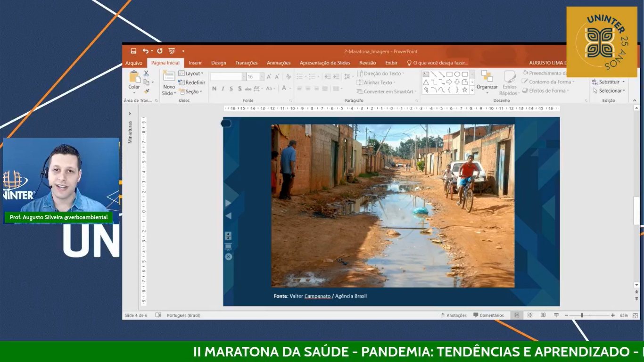Toggle the Comentários pane in status bar
Image resolution: width=644 pixels, height=362 pixels.
click(488, 315)
